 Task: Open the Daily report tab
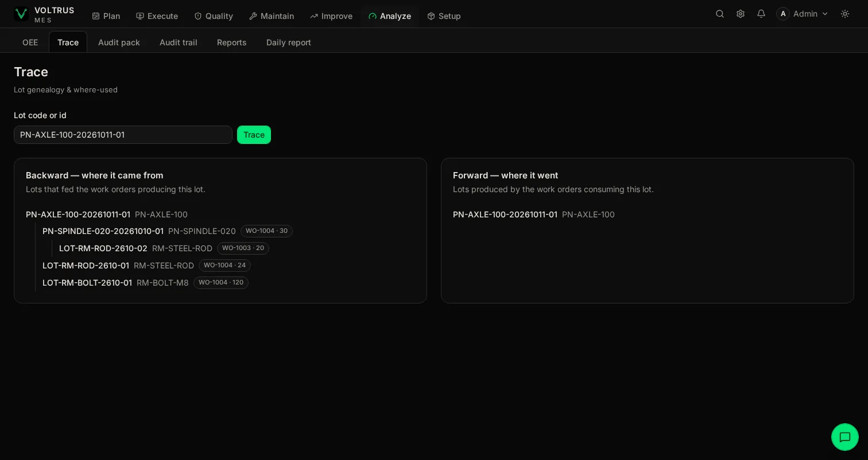[x=289, y=42]
